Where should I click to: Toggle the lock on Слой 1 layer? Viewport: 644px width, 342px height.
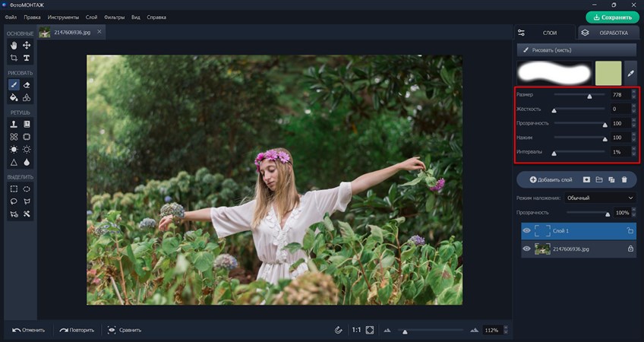(x=630, y=230)
